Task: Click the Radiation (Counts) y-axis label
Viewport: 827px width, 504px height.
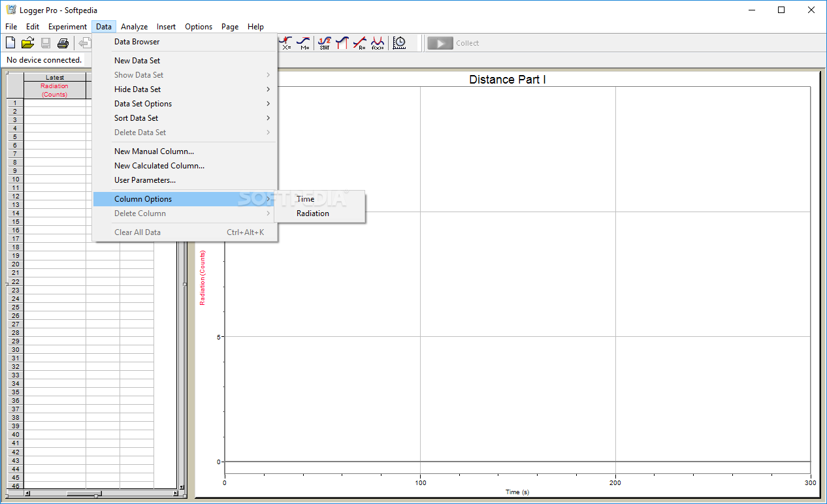Action: pyautogui.click(x=203, y=278)
